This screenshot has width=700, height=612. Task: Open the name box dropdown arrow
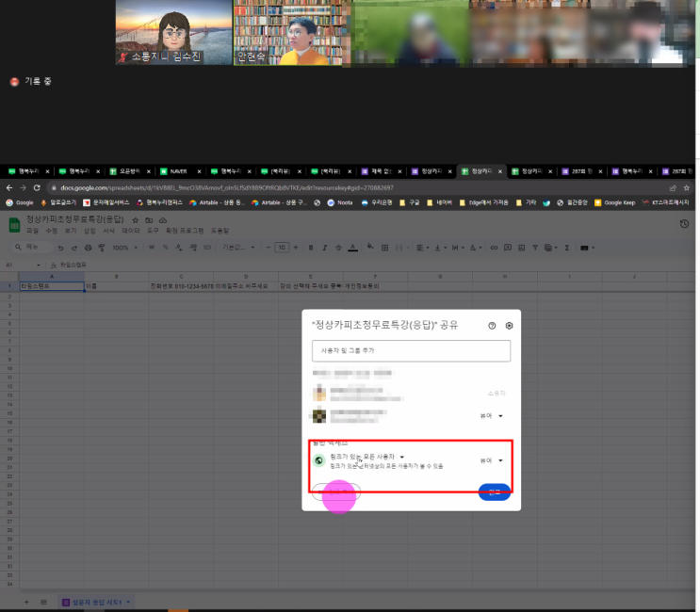click(39, 266)
